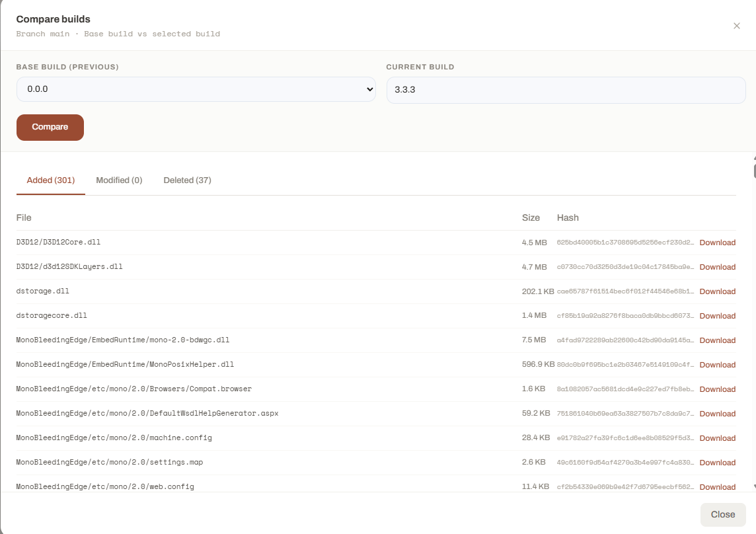Click the Close button at bottom
Screen dimensions: 756x534
point(723,515)
